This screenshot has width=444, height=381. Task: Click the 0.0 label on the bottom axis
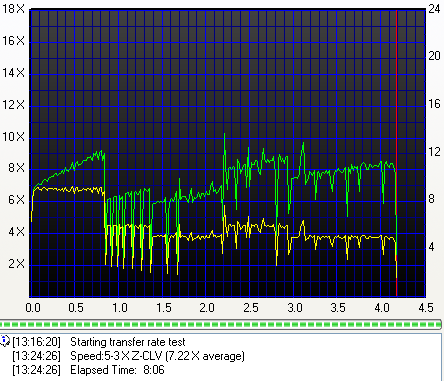point(33,307)
